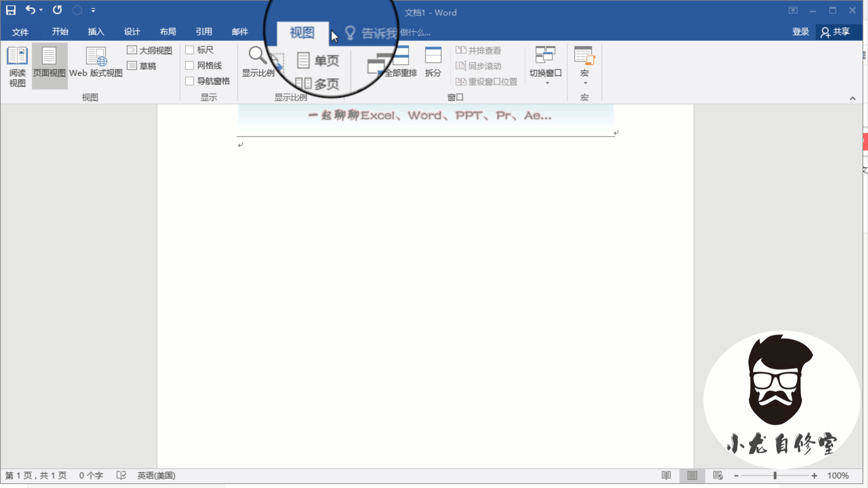Toggle the Gridlines (网格线) checkbox
The width and height of the screenshot is (868, 488).
190,66
